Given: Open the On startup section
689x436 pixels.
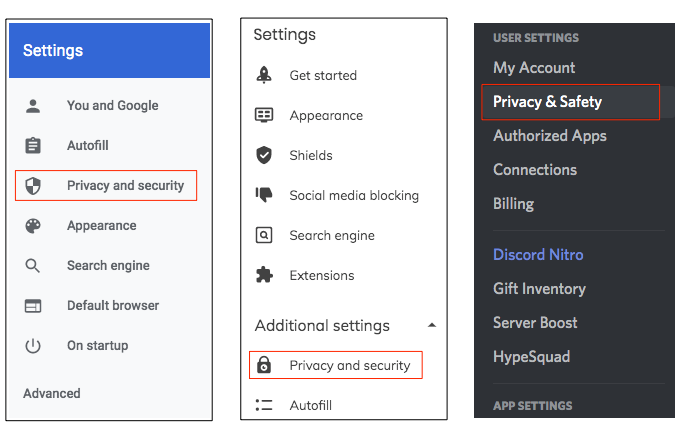Looking at the screenshot, I should pyautogui.click(x=98, y=346).
